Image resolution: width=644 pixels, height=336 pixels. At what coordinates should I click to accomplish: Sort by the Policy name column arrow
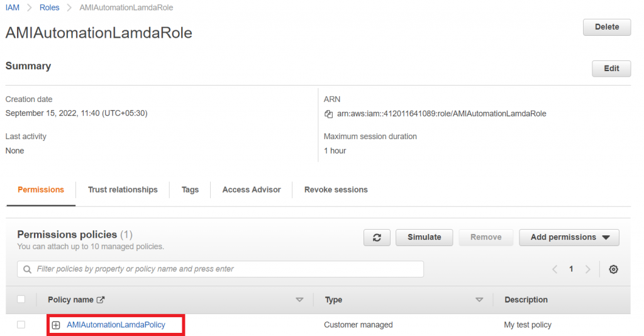pos(299,300)
